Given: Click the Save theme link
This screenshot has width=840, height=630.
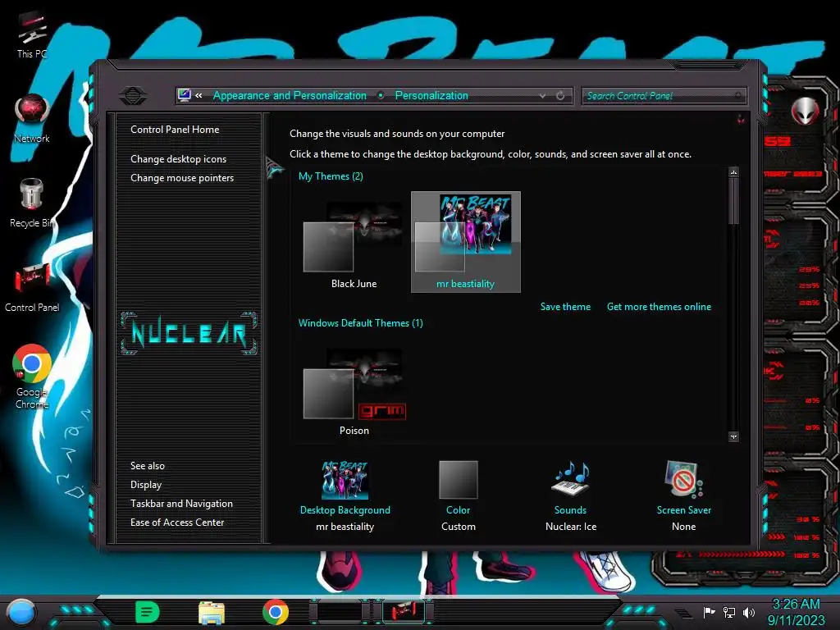Looking at the screenshot, I should [565, 307].
